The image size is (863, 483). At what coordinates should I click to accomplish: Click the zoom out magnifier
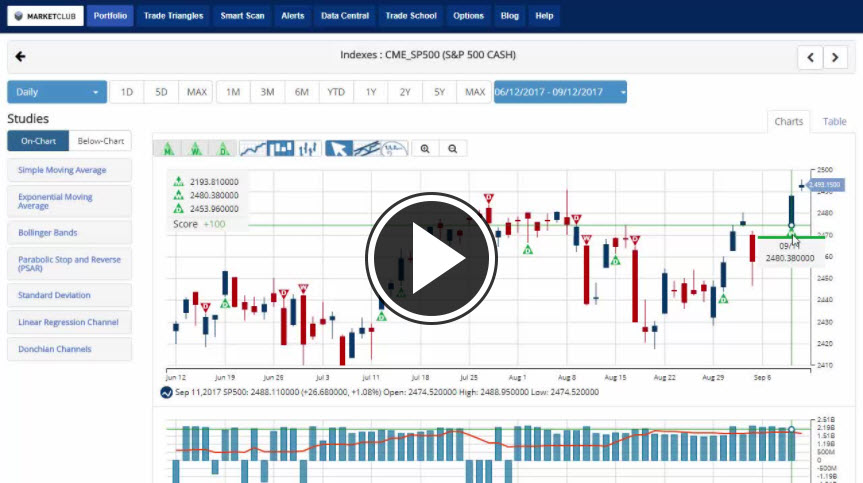pyautogui.click(x=453, y=149)
